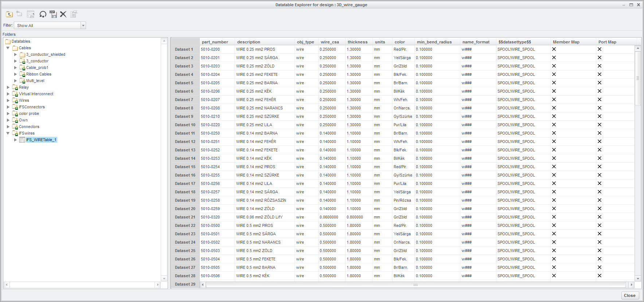Select the 3_conductor tree item
Screen dimensions: 644x302
(37, 61)
